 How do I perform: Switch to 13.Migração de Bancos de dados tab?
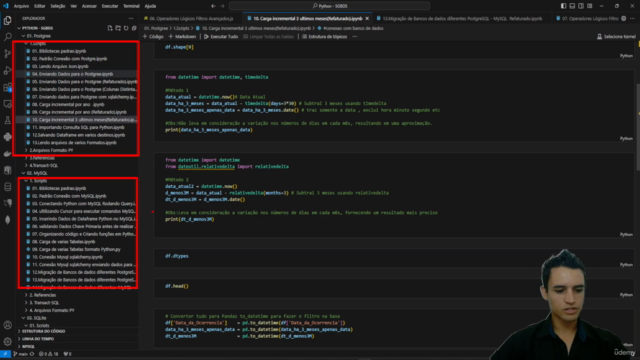pyautogui.click(x=462, y=18)
